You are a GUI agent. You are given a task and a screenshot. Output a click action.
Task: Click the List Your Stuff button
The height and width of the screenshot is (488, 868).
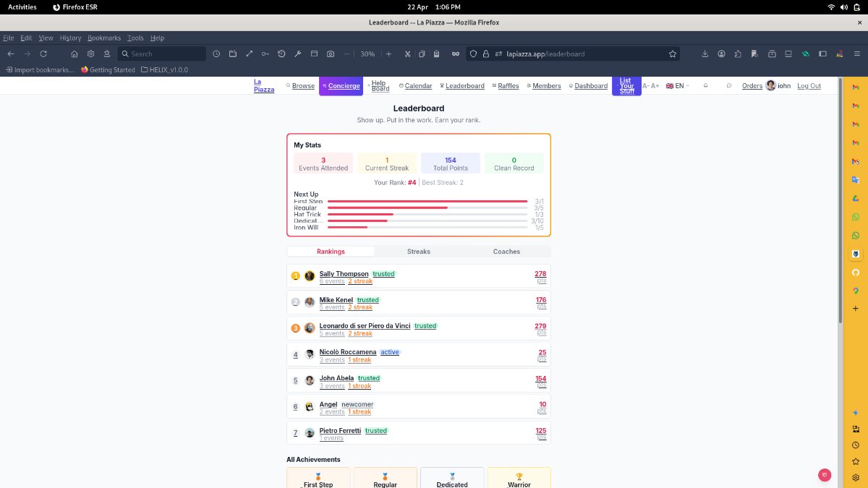click(626, 85)
